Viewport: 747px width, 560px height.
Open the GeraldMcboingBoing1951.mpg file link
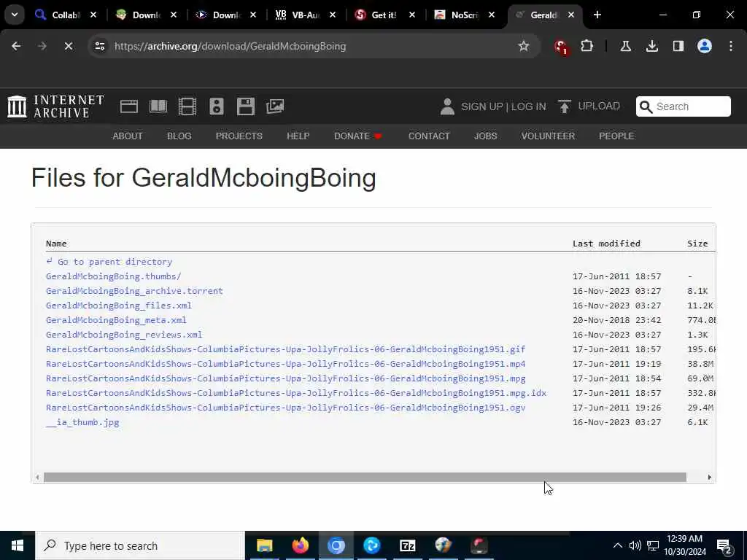285,378
